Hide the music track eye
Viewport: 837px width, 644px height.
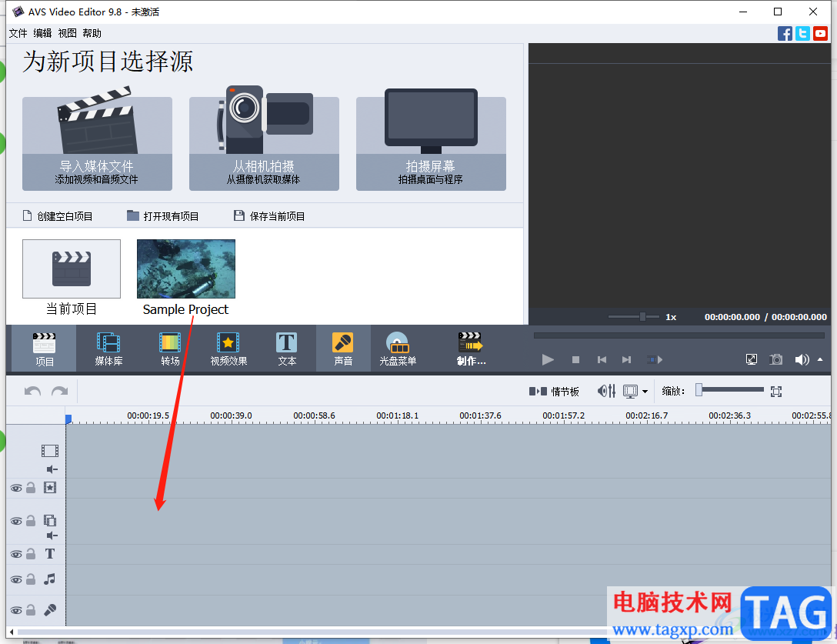(17, 579)
